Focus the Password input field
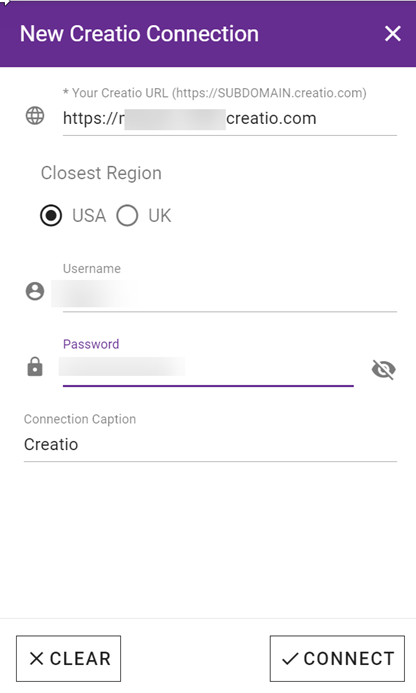This screenshot has width=416, height=693. click(x=208, y=369)
